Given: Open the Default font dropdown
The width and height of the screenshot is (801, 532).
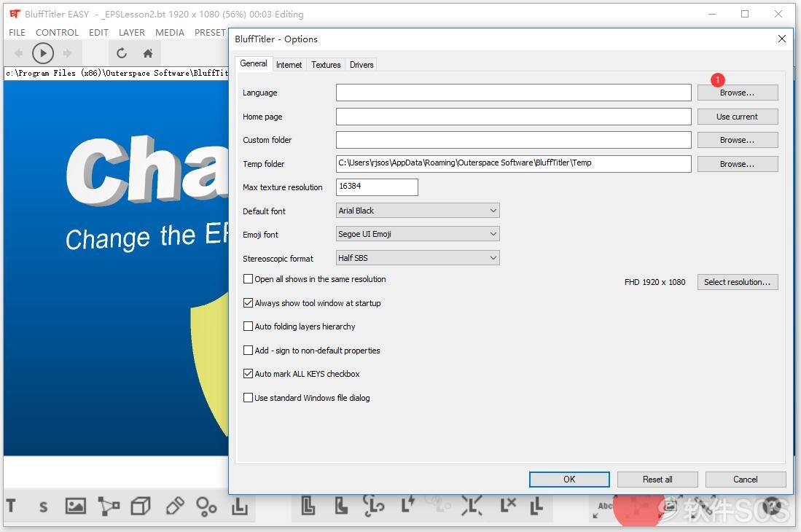Looking at the screenshot, I should [418, 211].
